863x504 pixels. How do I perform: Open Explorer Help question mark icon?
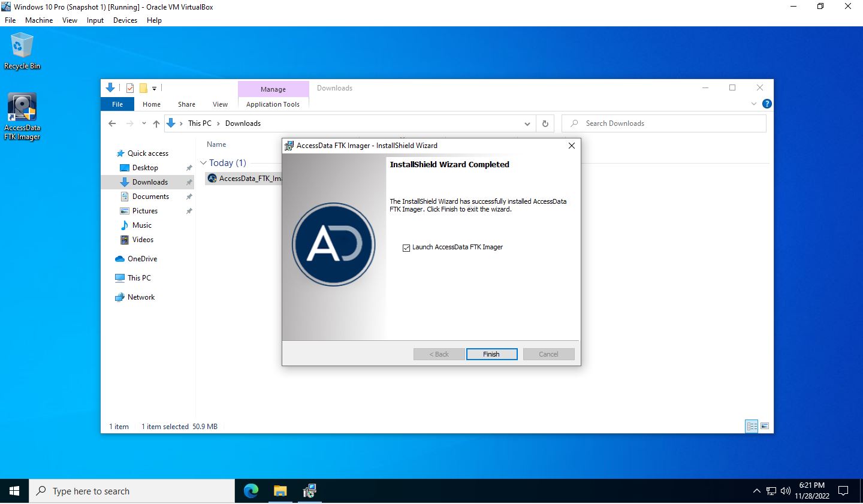767,104
